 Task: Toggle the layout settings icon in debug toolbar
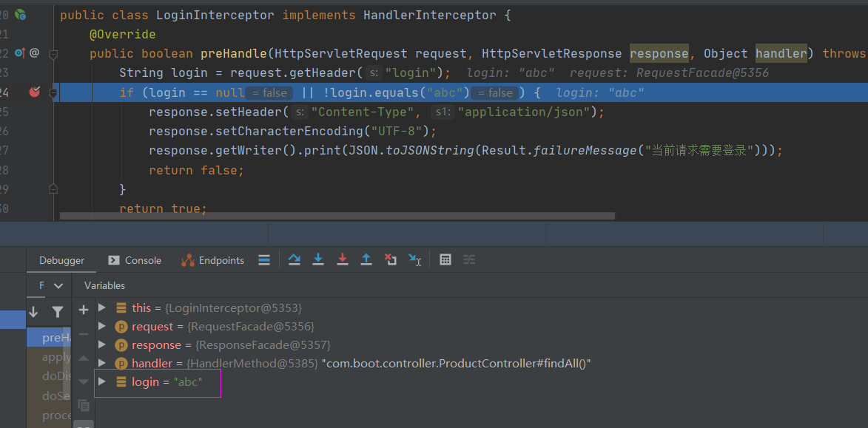point(468,259)
